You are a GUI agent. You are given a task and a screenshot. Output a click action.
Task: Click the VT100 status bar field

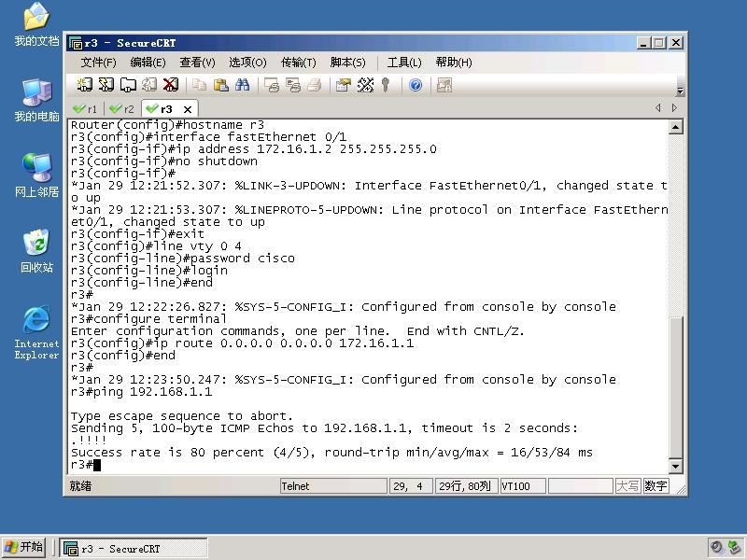523,486
